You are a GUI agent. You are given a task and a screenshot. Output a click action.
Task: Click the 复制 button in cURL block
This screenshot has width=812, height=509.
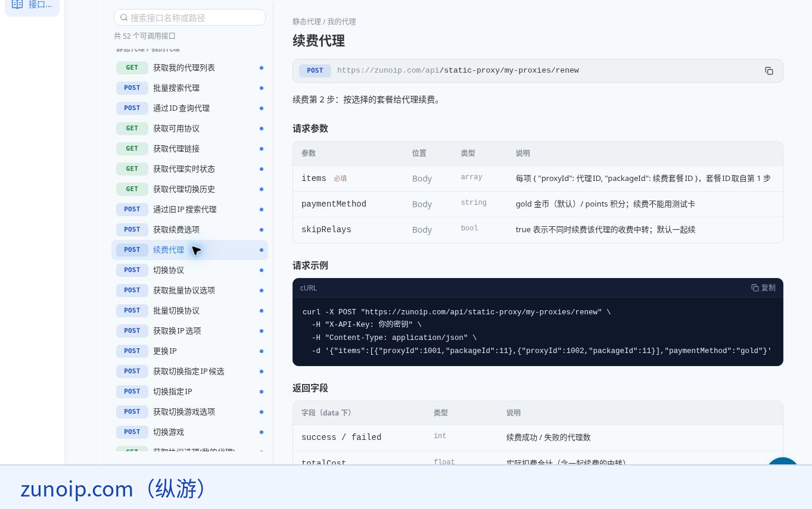(764, 288)
